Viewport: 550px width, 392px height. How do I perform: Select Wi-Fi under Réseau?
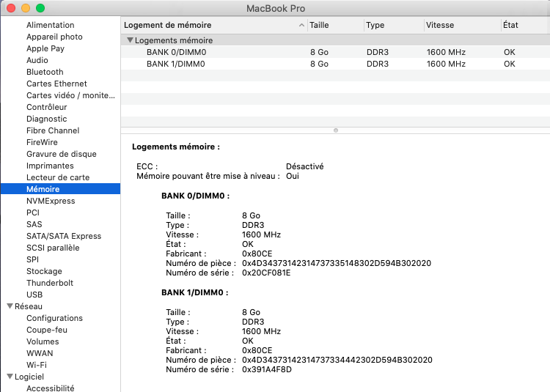pos(37,365)
